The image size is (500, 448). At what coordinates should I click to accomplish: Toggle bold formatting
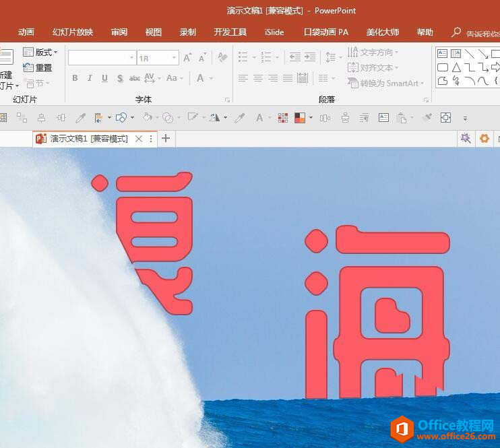(75, 78)
